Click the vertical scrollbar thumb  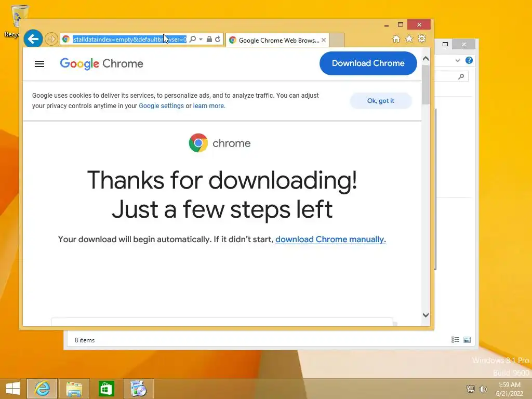pyautogui.click(x=426, y=85)
